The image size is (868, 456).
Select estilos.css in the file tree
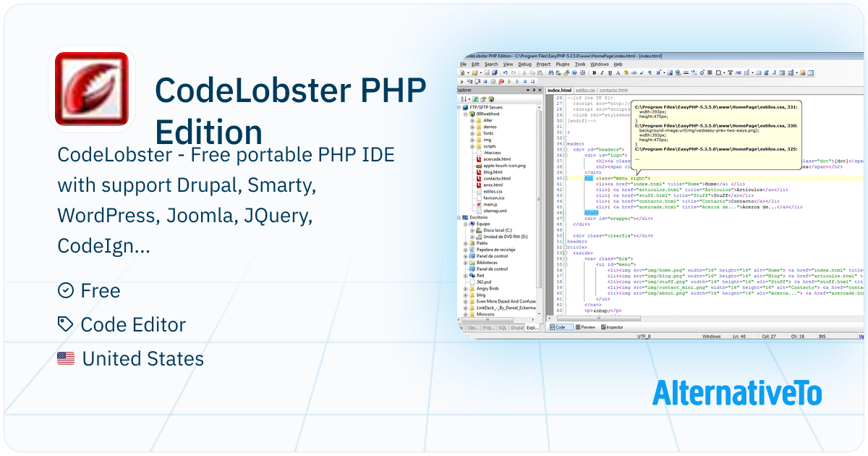[493, 191]
